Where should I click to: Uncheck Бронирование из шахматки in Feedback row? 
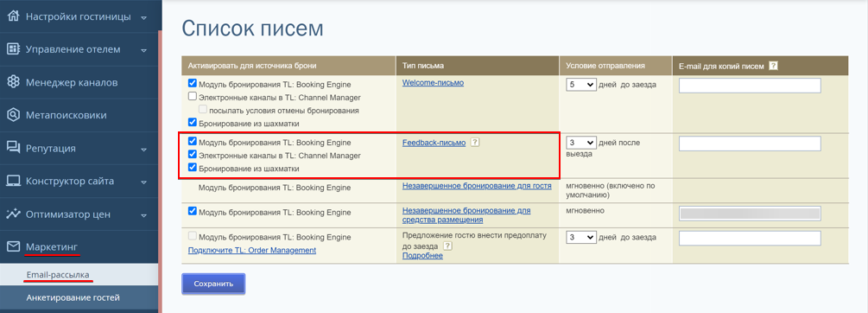(192, 167)
